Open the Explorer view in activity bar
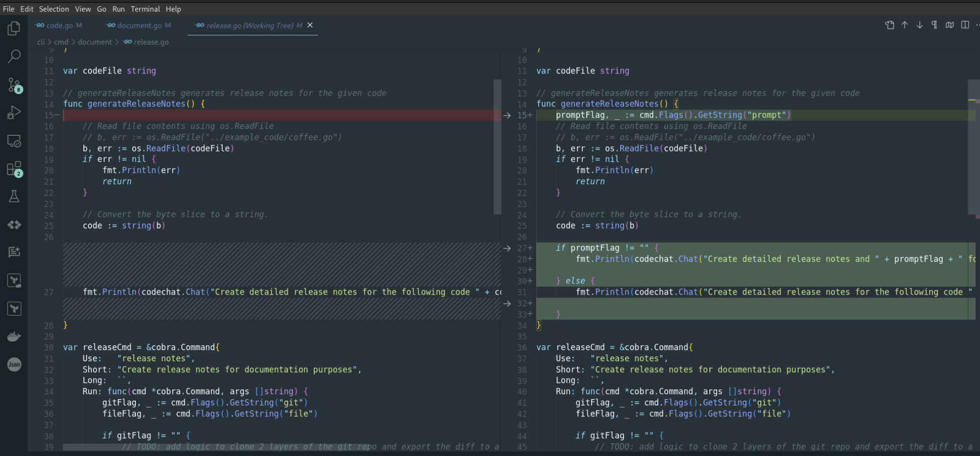The height and width of the screenshot is (456, 980). 14,28
